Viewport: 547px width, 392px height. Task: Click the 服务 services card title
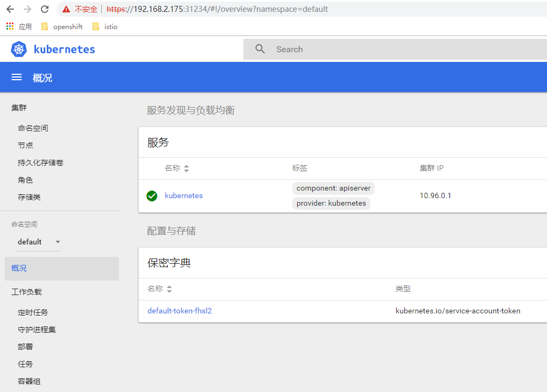(158, 142)
